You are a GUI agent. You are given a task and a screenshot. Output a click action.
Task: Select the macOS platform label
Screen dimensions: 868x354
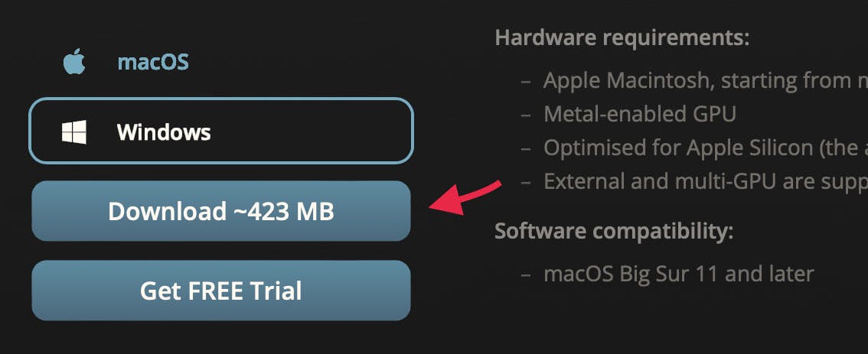tap(153, 62)
